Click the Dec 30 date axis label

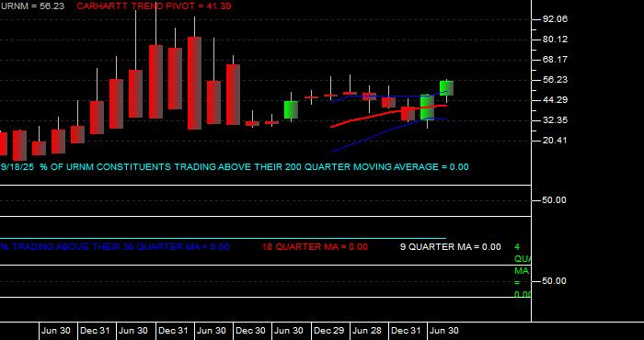250,331
